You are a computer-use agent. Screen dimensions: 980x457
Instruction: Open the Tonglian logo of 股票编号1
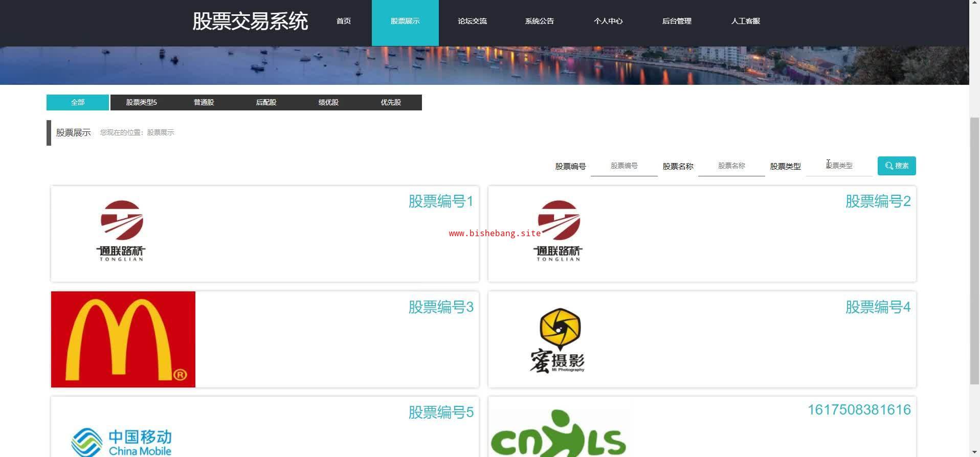pyautogui.click(x=121, y=231)
